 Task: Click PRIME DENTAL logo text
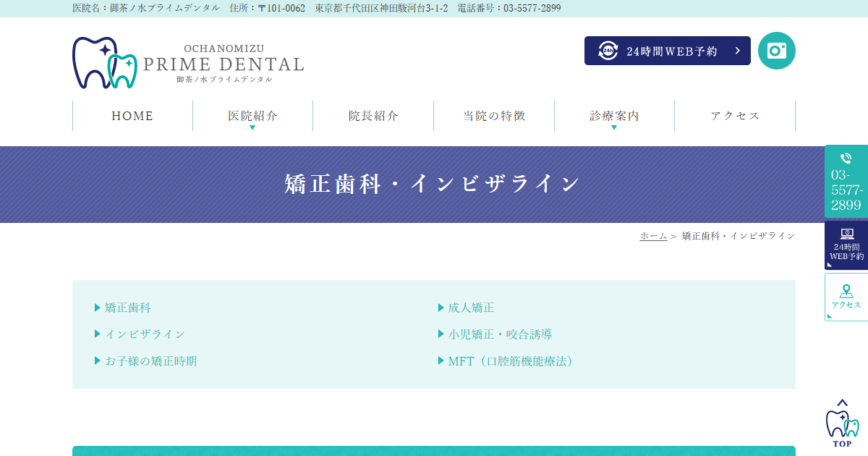coord(224,64)
